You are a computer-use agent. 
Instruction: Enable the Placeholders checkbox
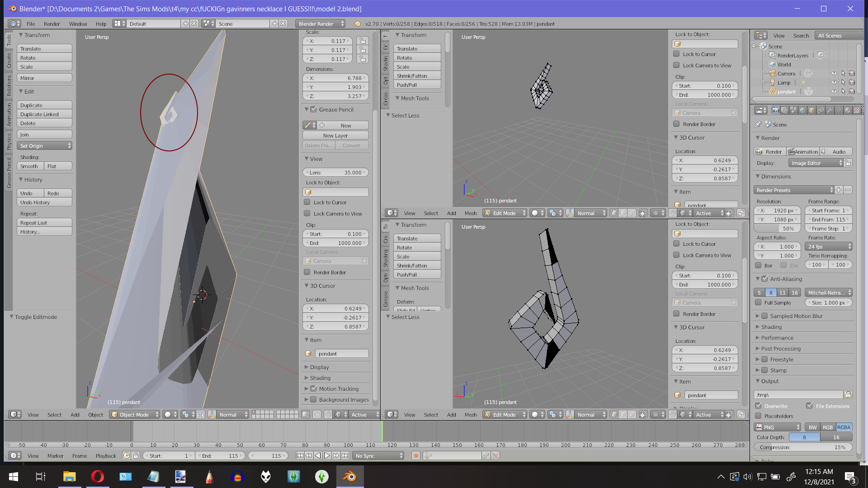[x=758, y=416]
